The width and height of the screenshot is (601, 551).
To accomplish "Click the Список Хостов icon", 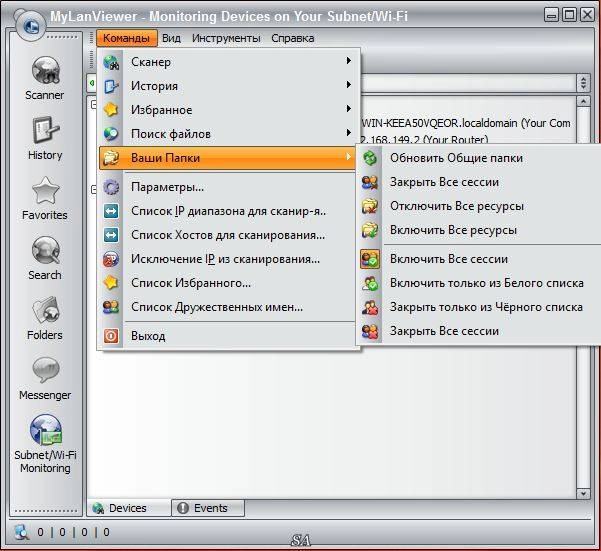I will (111, 235).
